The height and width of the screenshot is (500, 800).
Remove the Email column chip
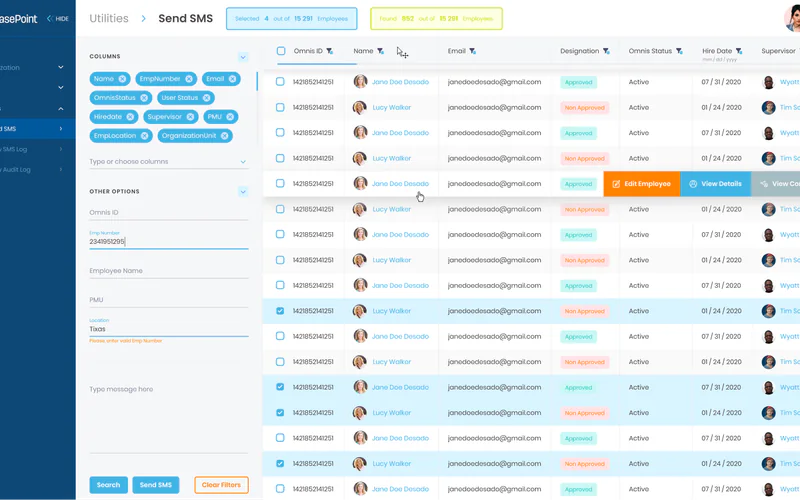tap(233, 79)
